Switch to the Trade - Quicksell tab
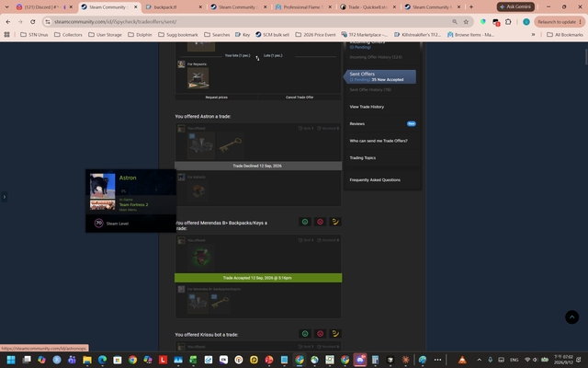Image resolution: width=588 pixels, height=368 pixels. point(368,7)
